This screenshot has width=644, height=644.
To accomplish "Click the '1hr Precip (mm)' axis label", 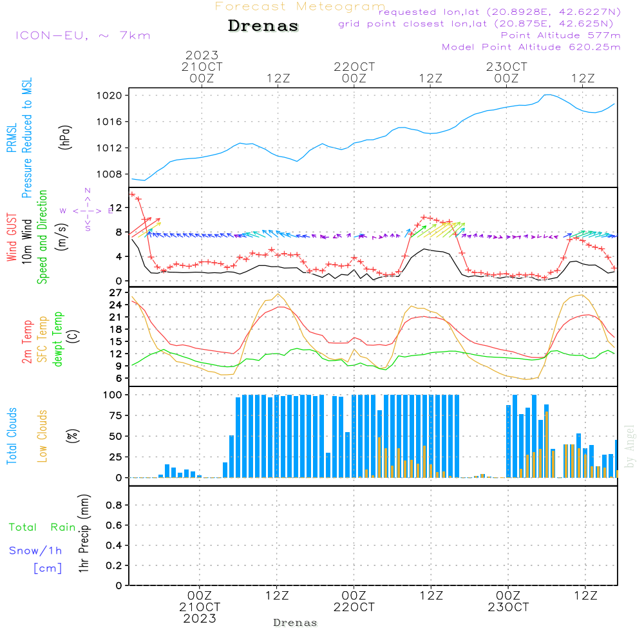I will (84, 533).
